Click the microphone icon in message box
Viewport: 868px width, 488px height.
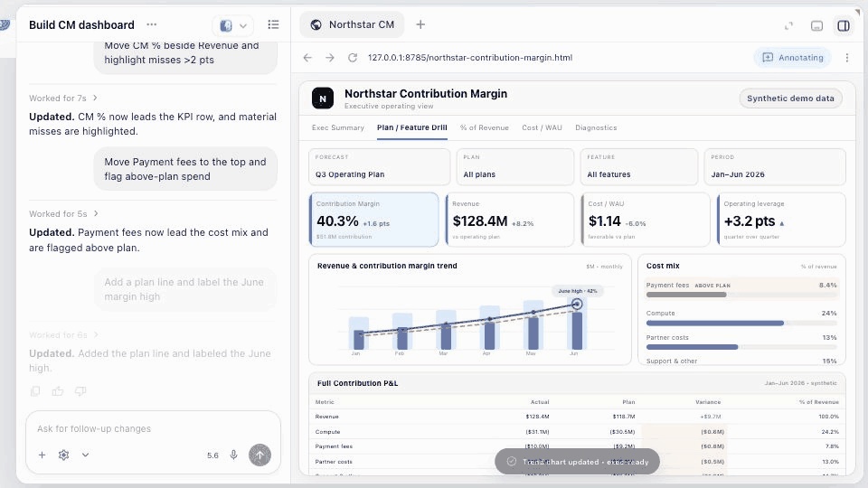(x=233, y=455)
